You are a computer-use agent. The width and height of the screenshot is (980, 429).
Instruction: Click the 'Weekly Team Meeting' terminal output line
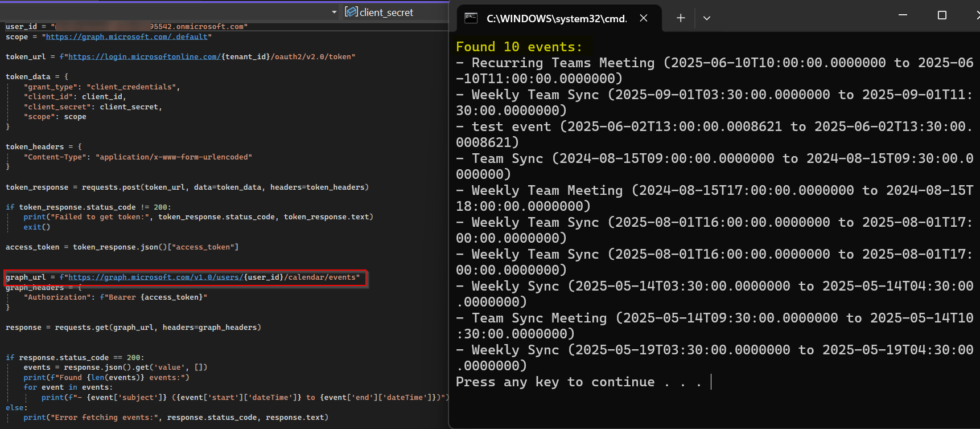(x=715, y=198)
